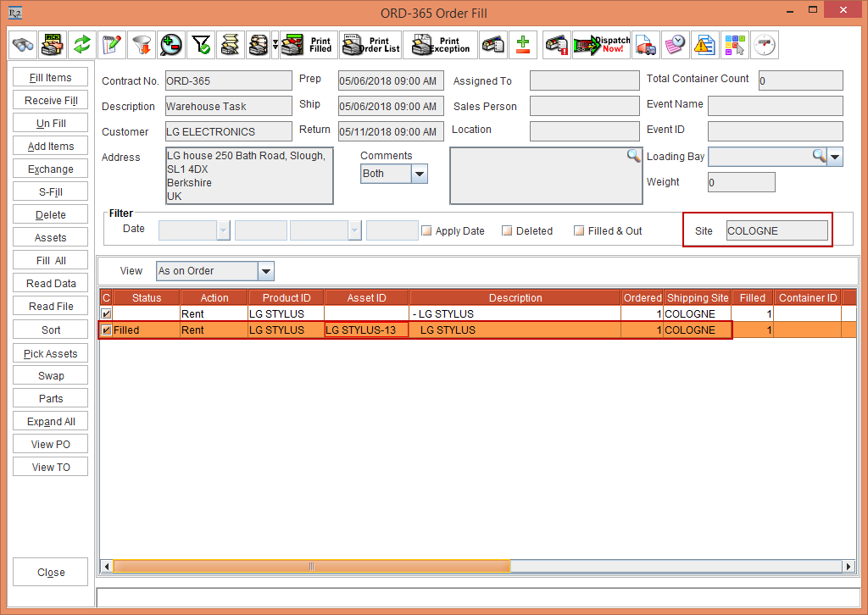
Task: Open the notepad with pencil icon
Action: point(110,45)
